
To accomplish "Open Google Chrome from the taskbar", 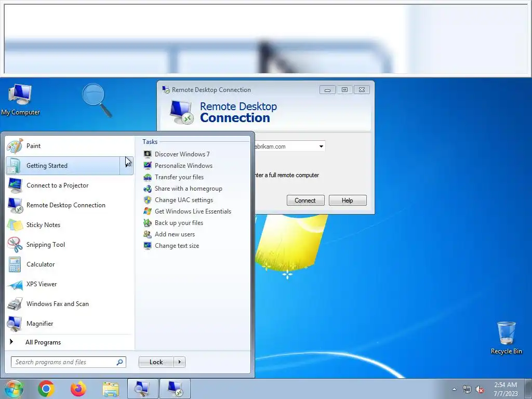I will [46, 389].
